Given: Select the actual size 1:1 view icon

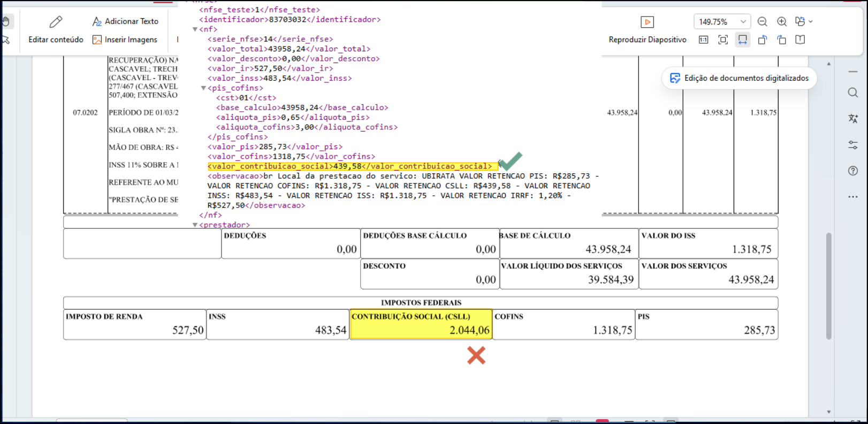Looking at the screenshot, I should [x=704, y=40].
